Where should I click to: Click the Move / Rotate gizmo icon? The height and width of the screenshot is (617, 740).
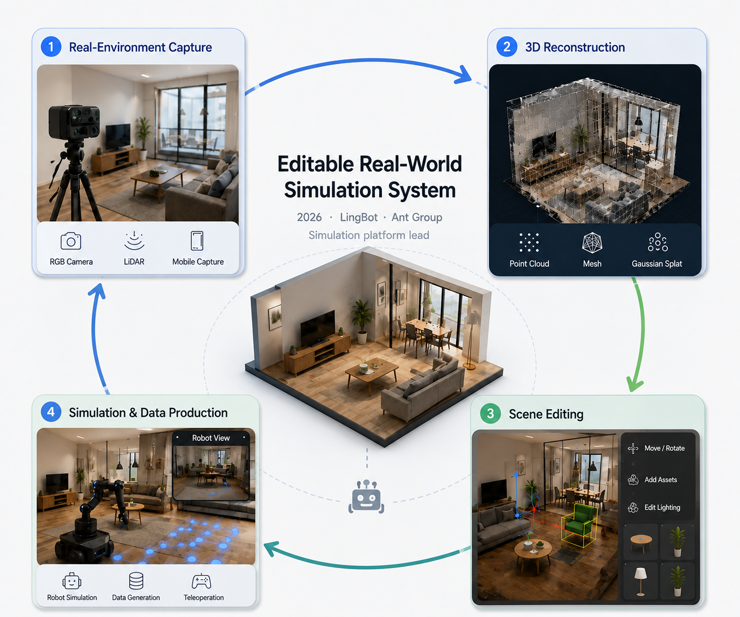[633, 448]
